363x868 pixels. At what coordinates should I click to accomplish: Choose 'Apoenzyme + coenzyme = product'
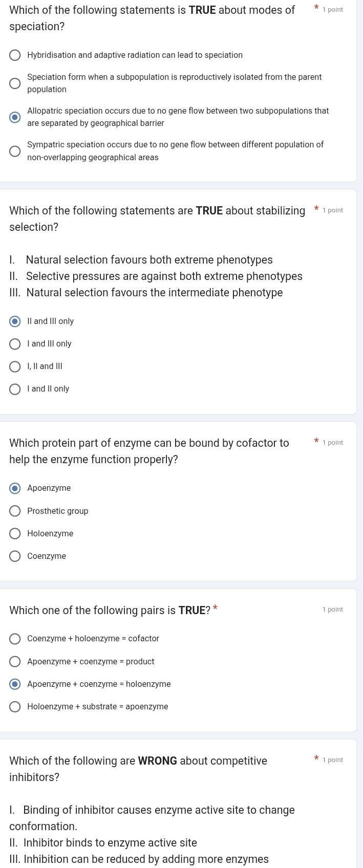point(15,661)
